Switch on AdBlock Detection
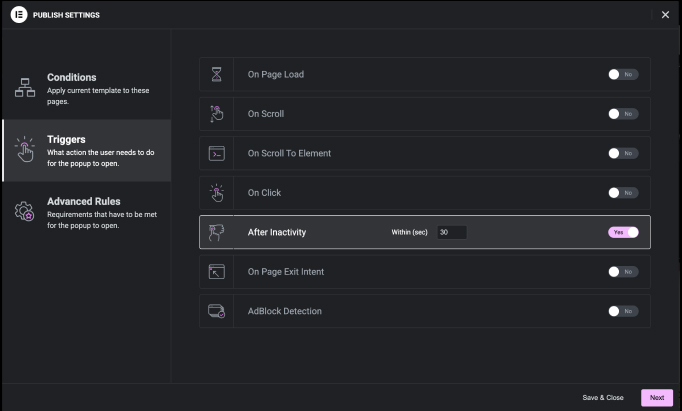 (x=622, y=311)
